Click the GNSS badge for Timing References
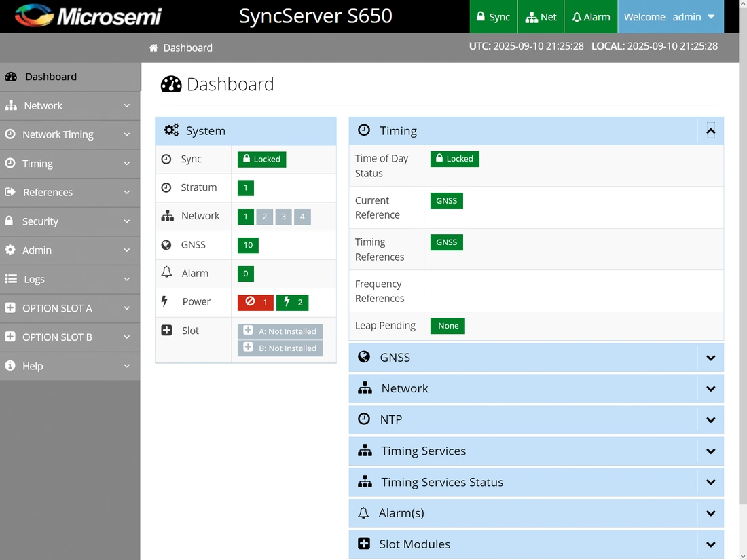The image size is (747, 560). (446, 242)
